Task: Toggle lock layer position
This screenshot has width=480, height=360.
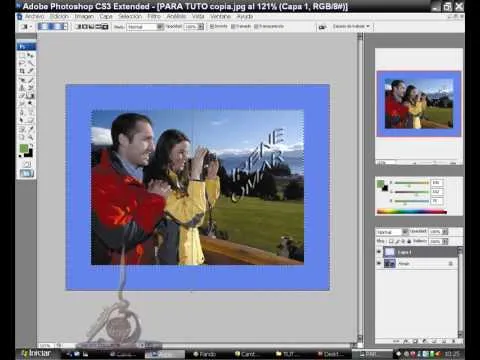Action: 403,241
